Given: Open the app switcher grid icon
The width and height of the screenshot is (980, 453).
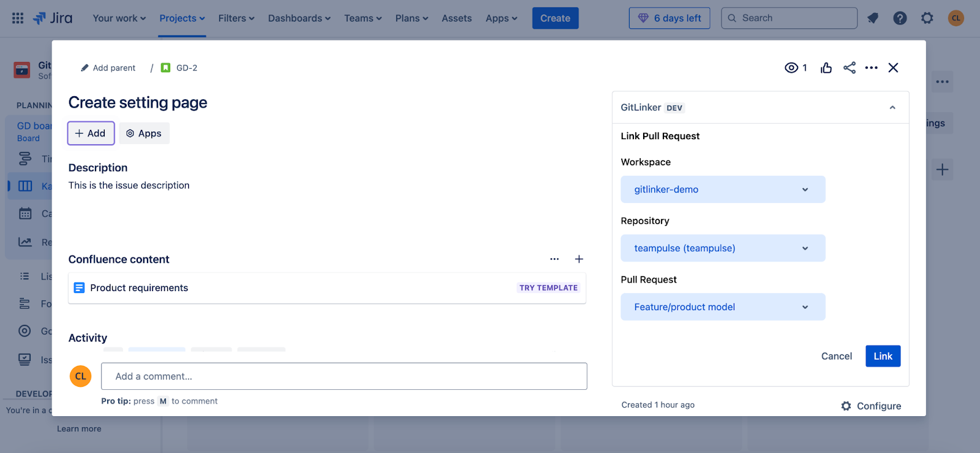Looking at the screenshot, I should [x=18, y=18].
